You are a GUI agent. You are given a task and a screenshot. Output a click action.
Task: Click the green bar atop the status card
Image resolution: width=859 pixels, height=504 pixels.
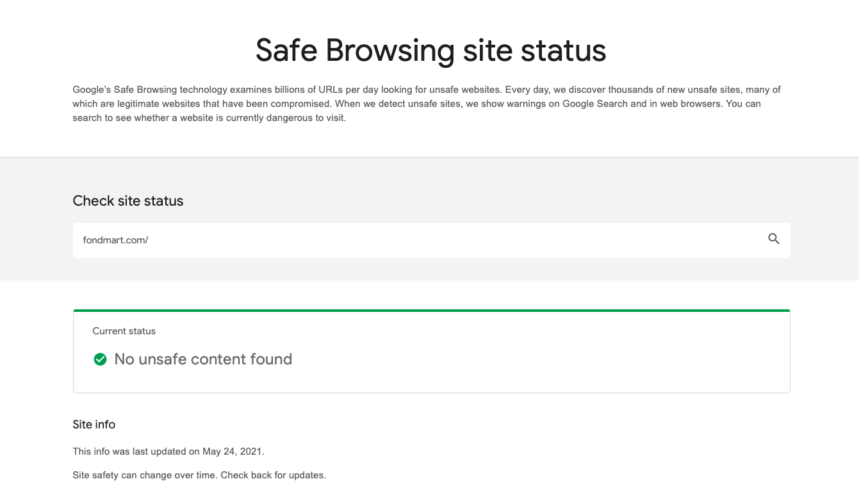431,311
